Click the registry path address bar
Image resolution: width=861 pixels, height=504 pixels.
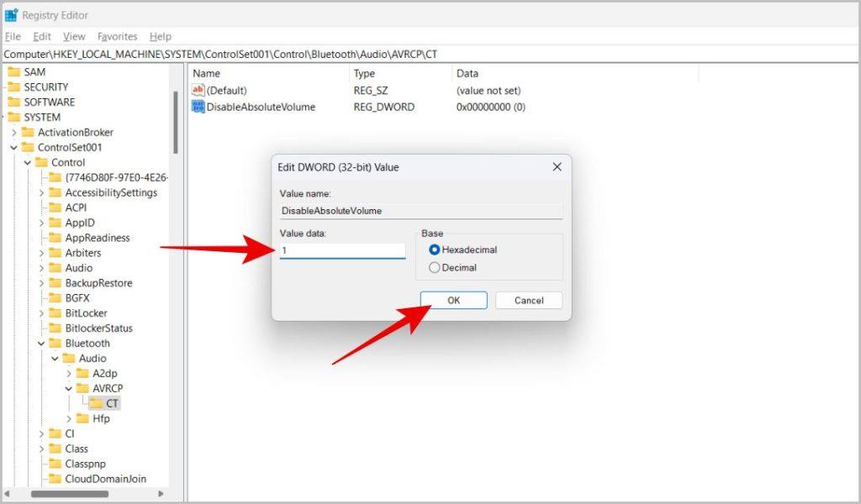(430, 54)
